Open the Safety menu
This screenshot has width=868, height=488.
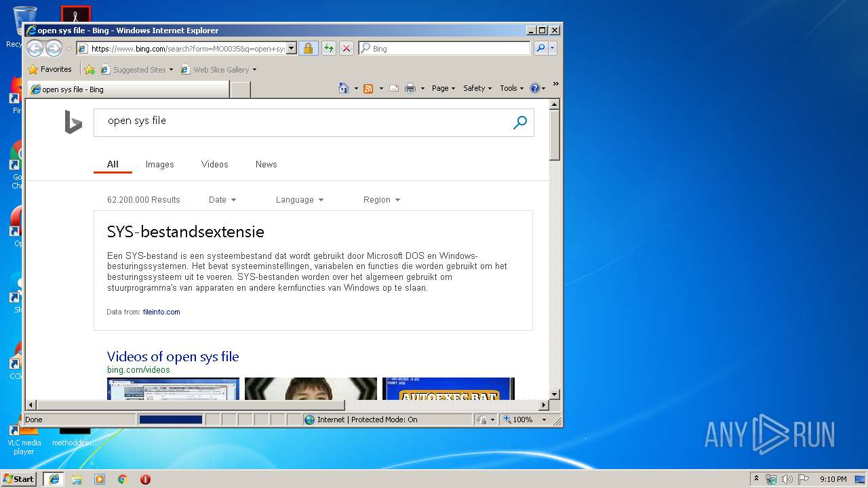point(477,88)
